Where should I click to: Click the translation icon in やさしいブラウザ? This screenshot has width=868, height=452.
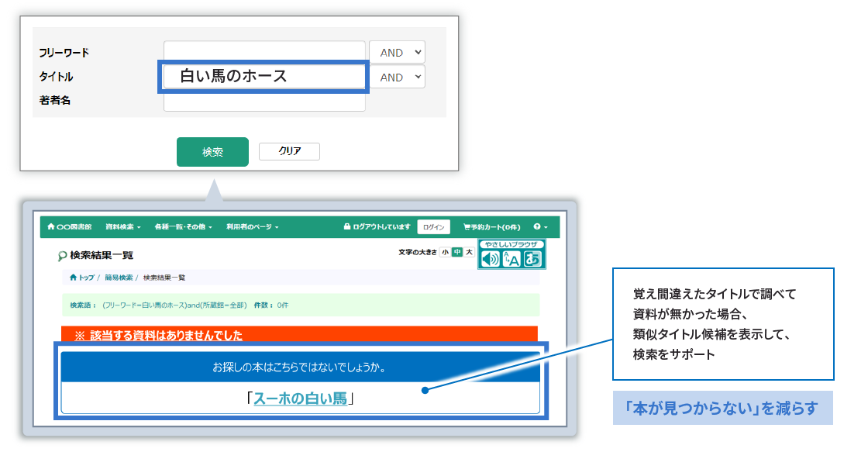point(511,258)
